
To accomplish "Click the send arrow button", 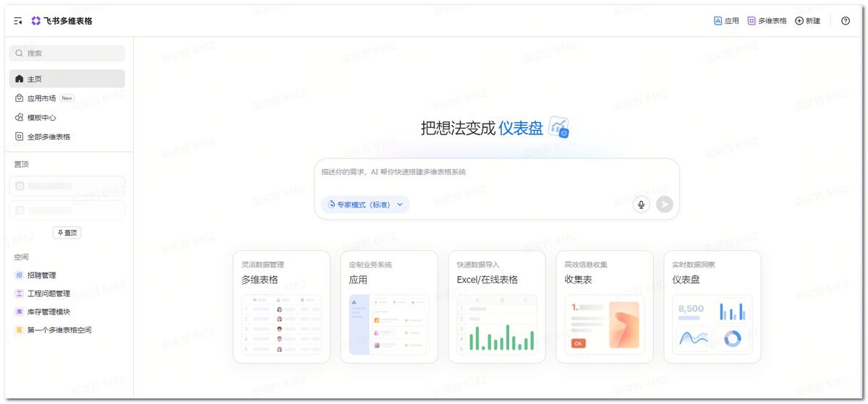I will [x=665, y=205].
